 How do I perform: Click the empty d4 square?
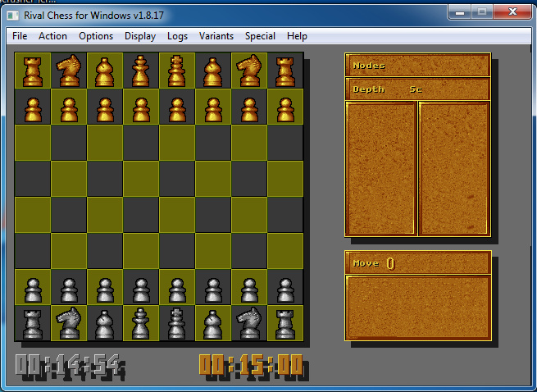[141, 215]
